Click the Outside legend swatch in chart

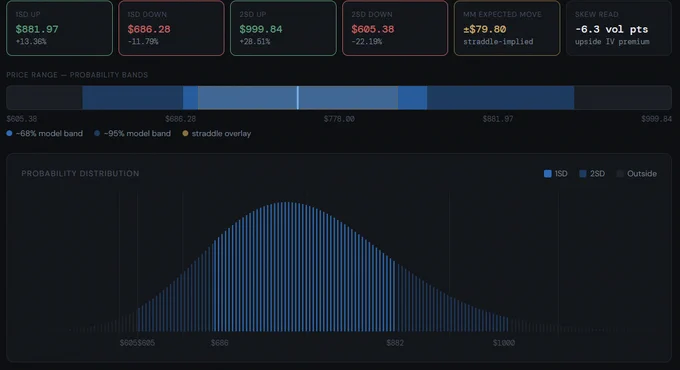pyautogui.click(x=620, y=174)
